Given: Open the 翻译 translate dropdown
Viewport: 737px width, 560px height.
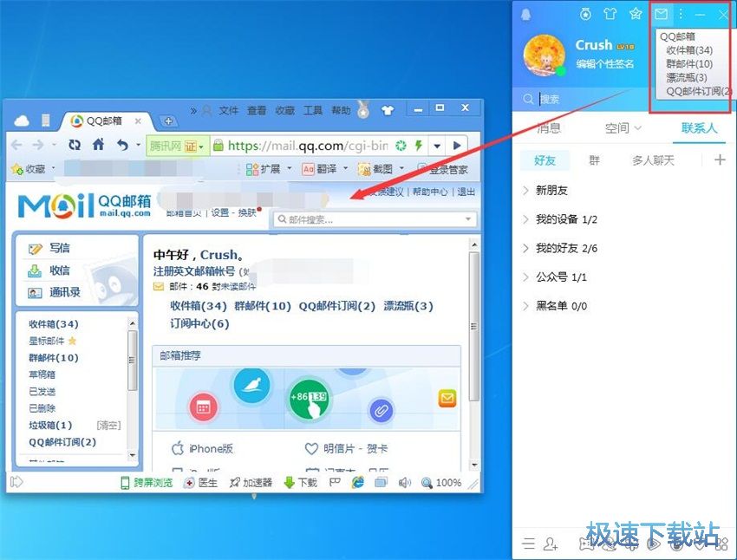Looking at the screenshot, I should click(x=325, y=169).
